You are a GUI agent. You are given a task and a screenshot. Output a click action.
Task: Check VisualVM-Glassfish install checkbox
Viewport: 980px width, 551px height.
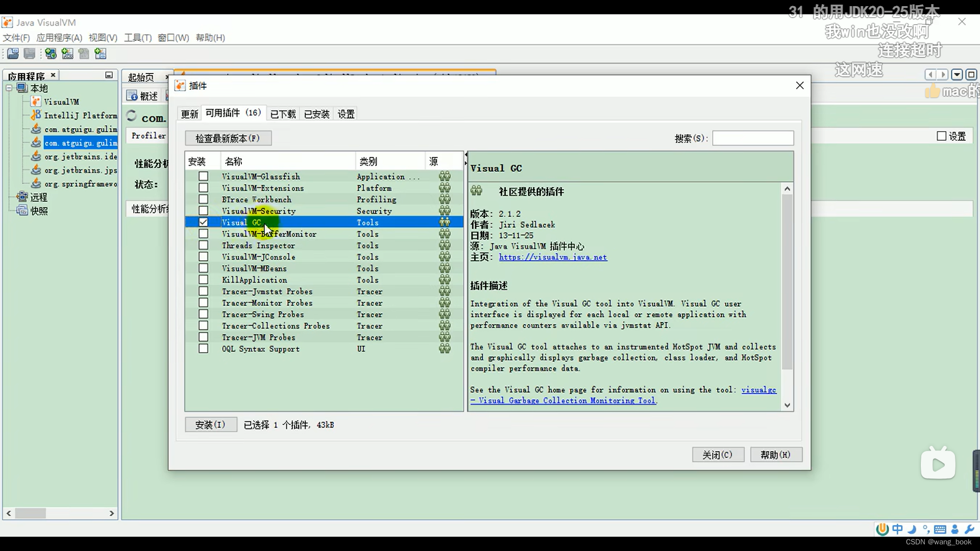click(203, 177)
